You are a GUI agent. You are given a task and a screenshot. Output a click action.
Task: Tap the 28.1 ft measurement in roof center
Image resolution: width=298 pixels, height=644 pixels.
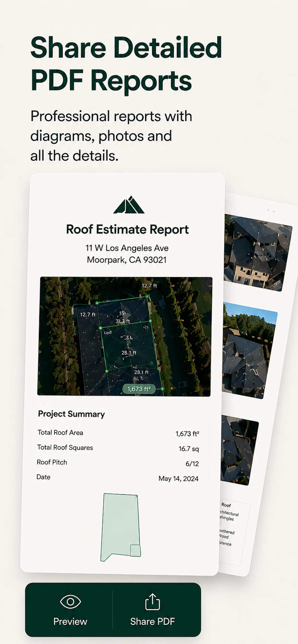point(129,352)
